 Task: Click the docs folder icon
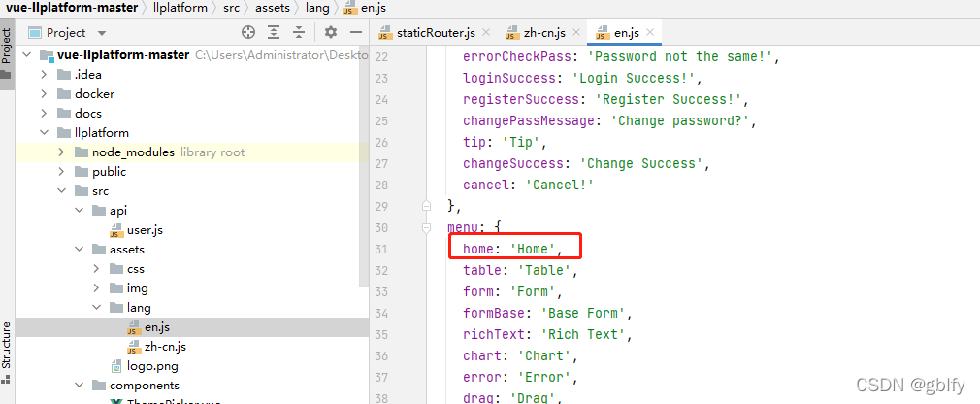click(x=64, y=114)
